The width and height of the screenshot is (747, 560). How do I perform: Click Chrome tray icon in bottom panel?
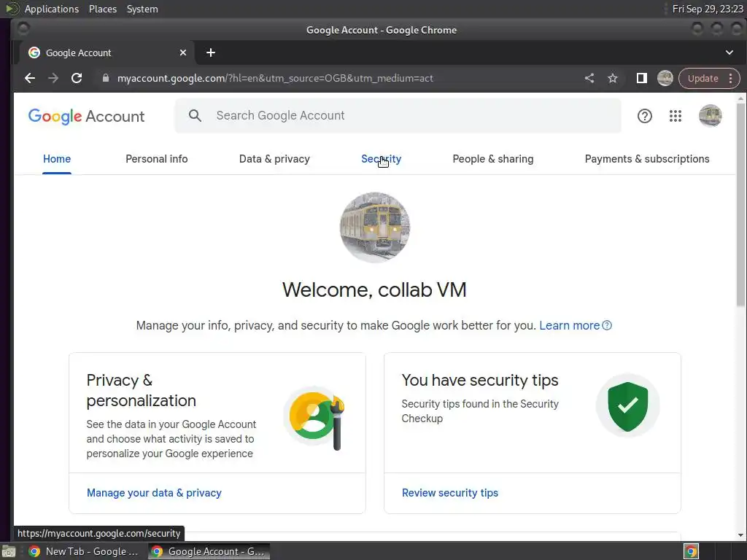691,551
